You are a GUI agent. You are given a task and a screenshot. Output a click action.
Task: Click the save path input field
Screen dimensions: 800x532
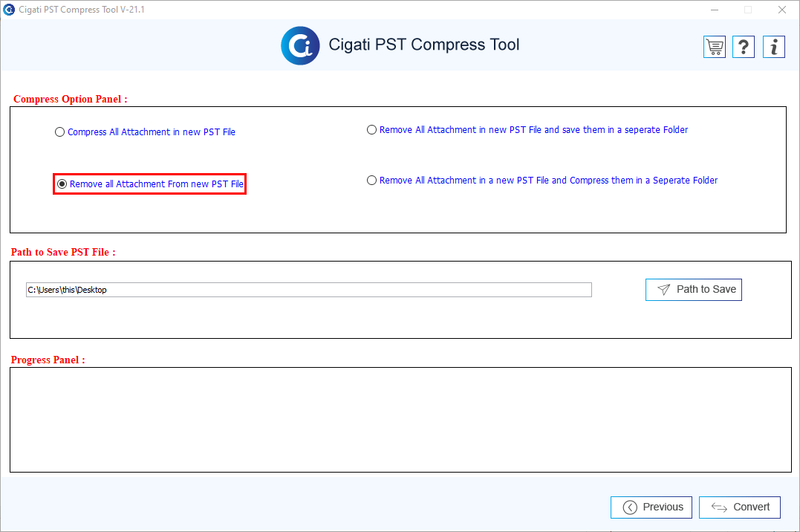309,290
